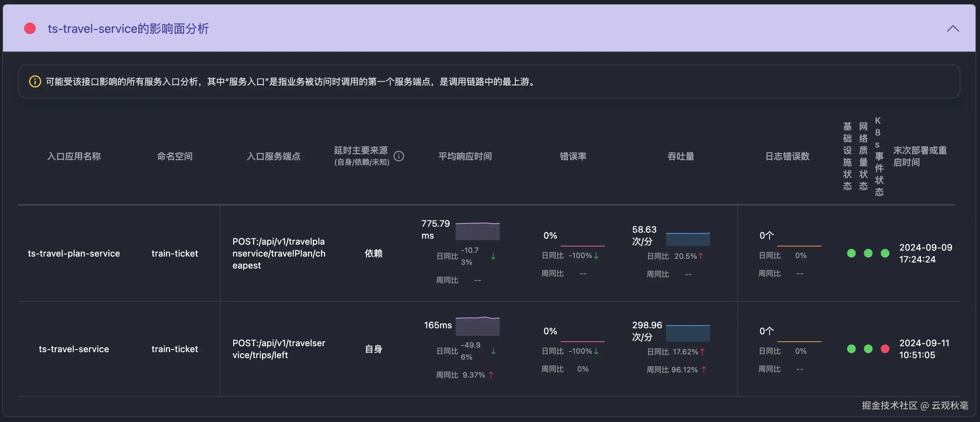The width and height of the screenshot is (980, 422).
Task: Click the yellow info icon in notice banner
Action: click(x=35, y=81)
